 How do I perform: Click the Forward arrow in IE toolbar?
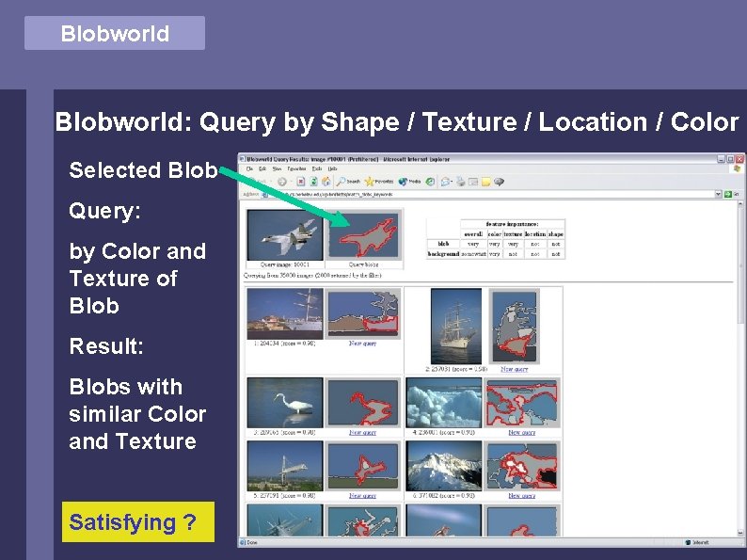(282, 182)
